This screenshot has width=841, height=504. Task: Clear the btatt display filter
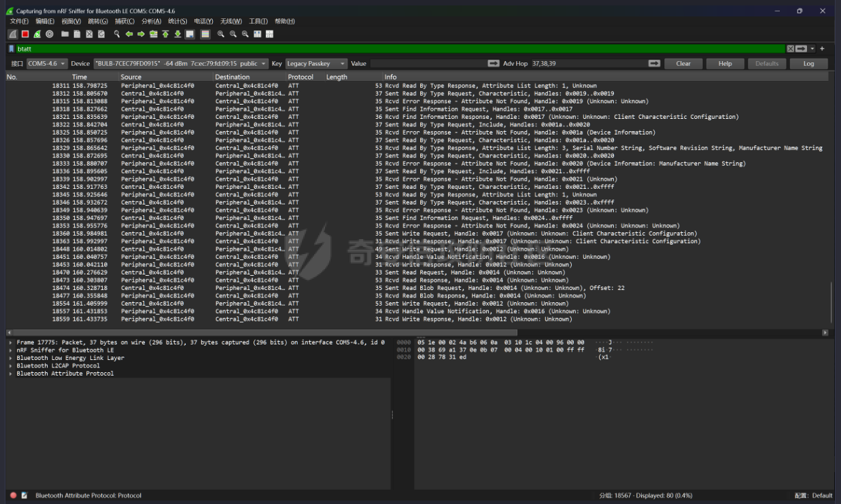tap(790, 49)
